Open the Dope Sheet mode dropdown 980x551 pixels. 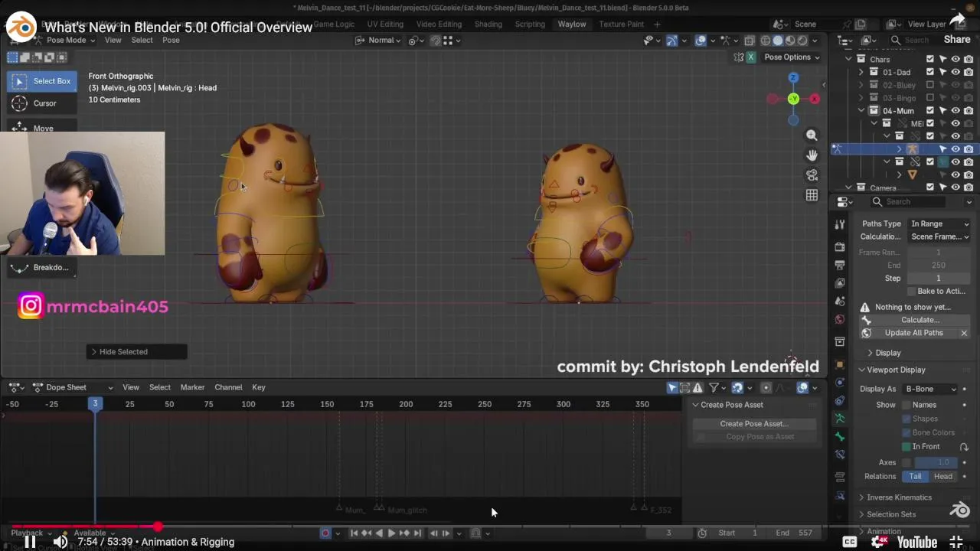click(x=72, y=387)
